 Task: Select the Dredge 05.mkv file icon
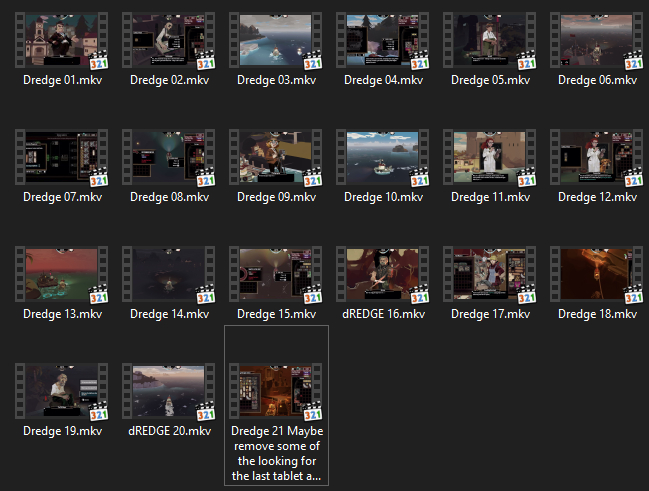point(490,40)
